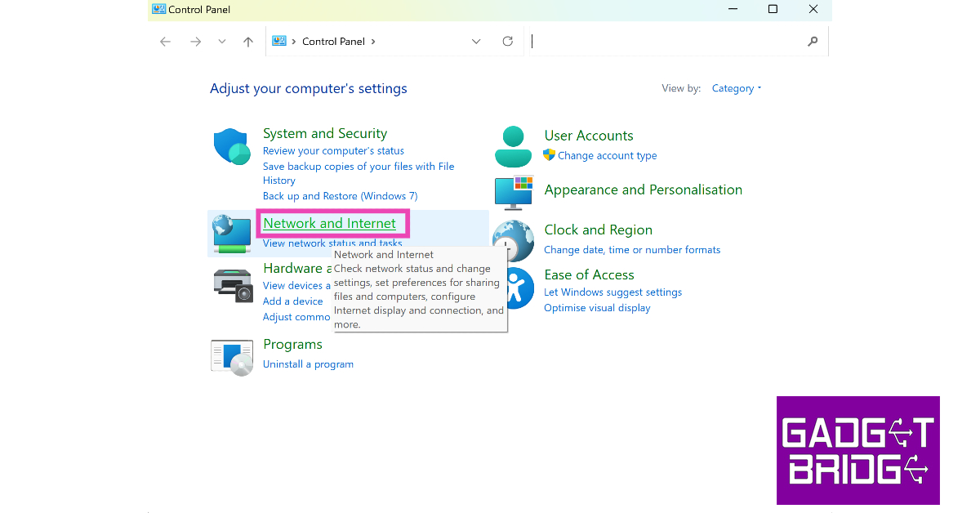Screen dimensions: 980x513
Task: Go up one level with up arrow
Action: click(x=248, y=42)
